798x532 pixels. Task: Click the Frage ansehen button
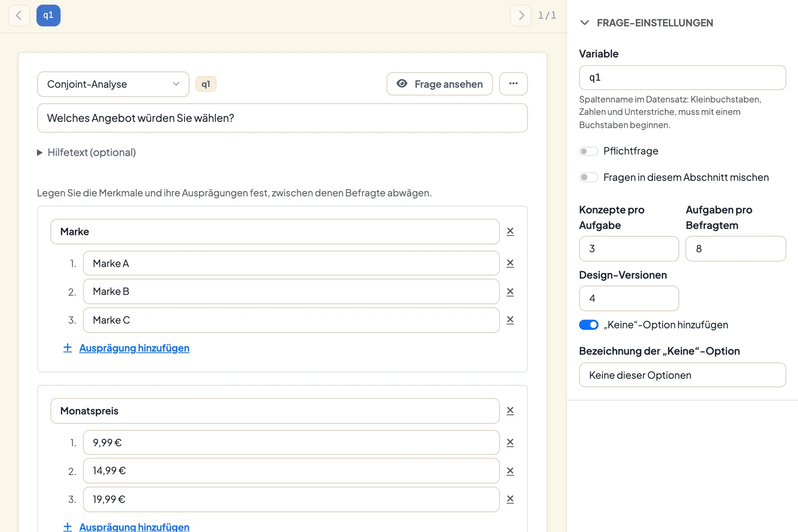[x=439, y=84]
